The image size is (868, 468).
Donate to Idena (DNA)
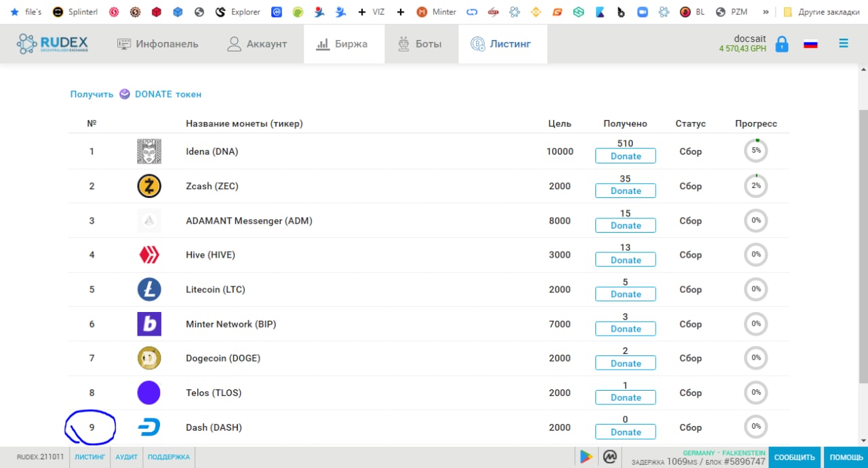pos(625,156)
